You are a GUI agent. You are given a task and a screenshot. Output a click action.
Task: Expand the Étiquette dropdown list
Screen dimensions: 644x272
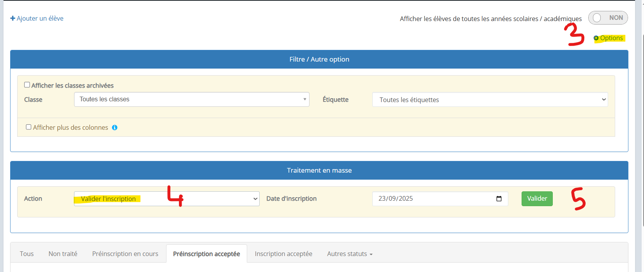[x=490, y=100]
